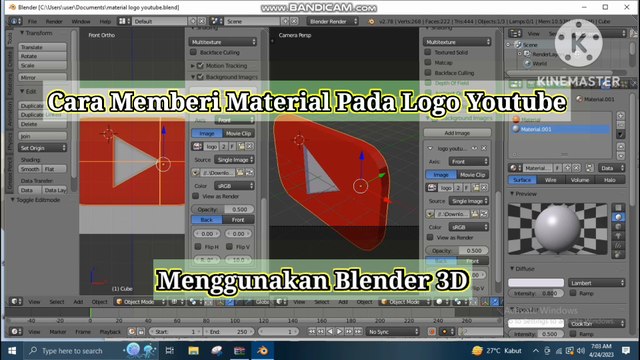Open File menu

click(x=32, y=21)
